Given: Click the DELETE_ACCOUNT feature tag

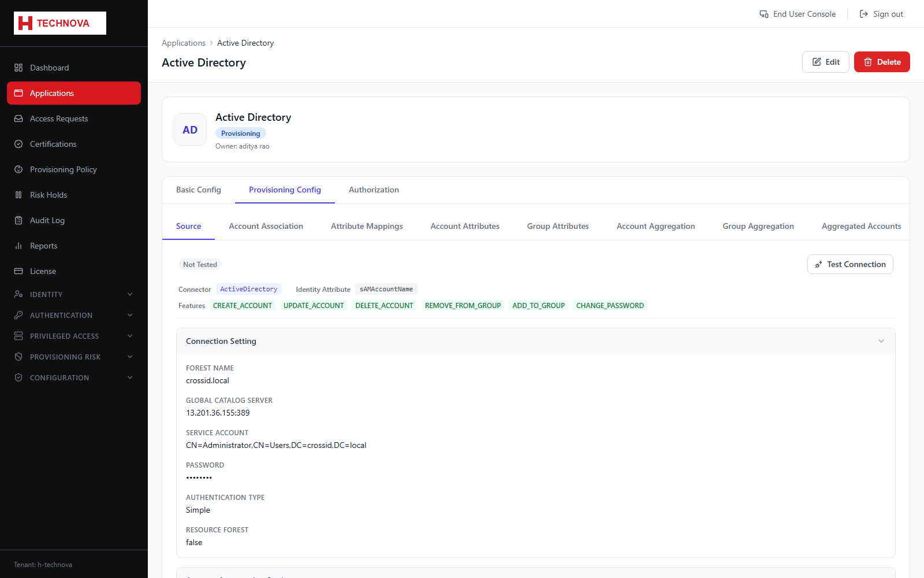Looking at the screenshot, I should (384, 306).
